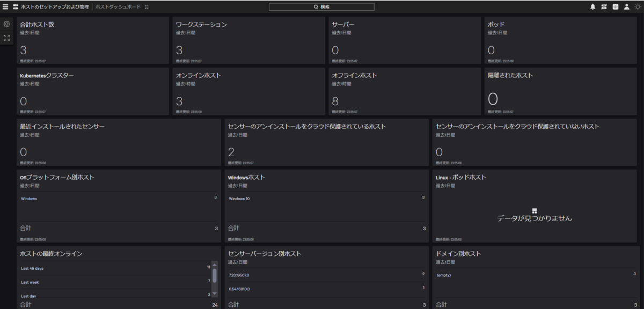Click the host setup module icon
The image size is (644, 309).
[x=16, y=7]
